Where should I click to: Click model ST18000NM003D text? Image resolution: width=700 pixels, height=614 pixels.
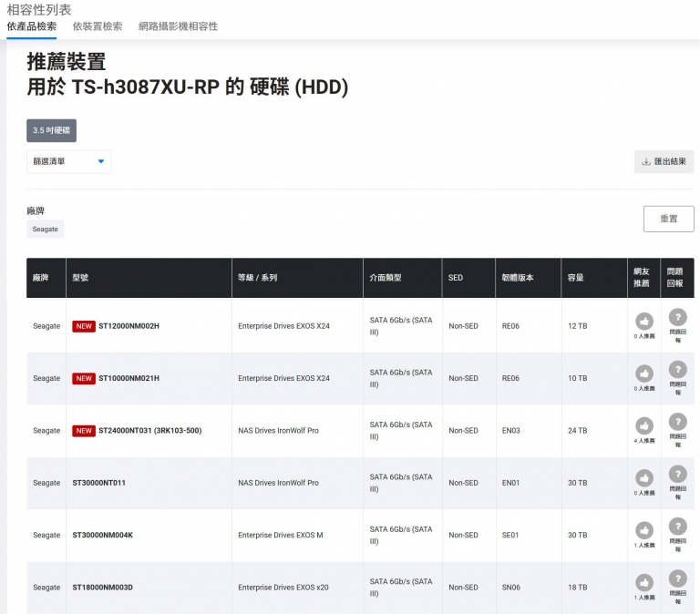click(x=103, y=588)
